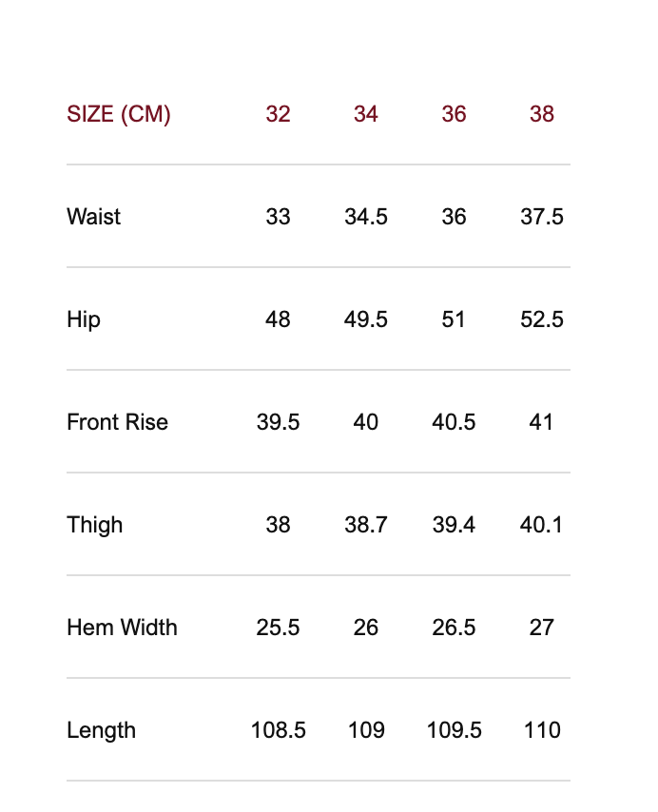Select the Thigh value 38.7
Viewport: 658px width, 812px height.
366,525
